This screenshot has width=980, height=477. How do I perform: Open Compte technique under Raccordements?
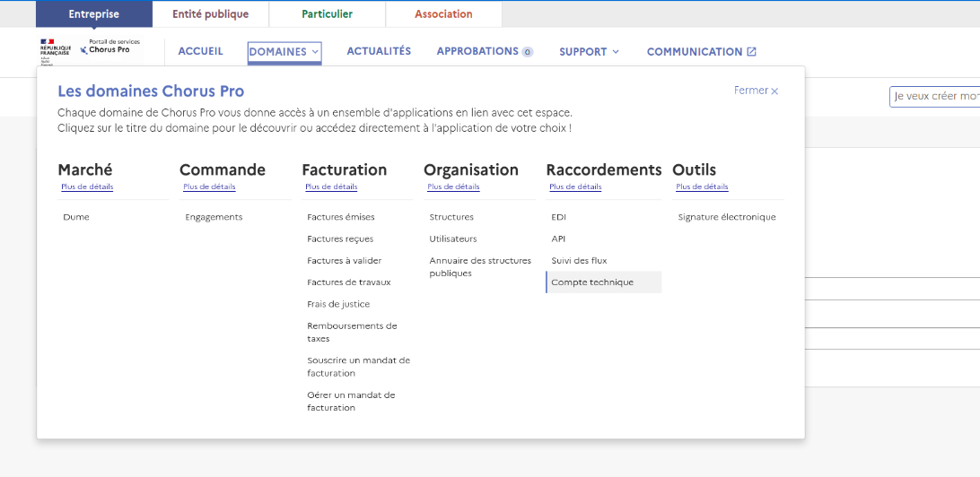pos(592,282)
